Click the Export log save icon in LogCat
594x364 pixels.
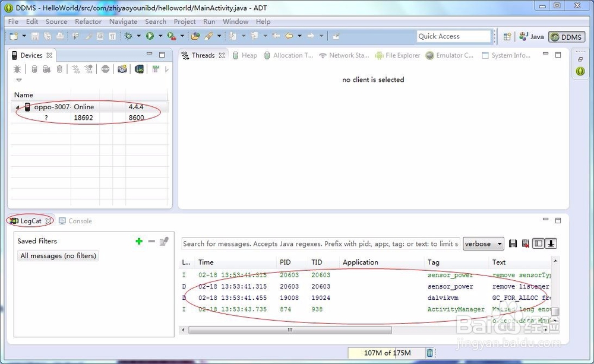pos(513,243)
